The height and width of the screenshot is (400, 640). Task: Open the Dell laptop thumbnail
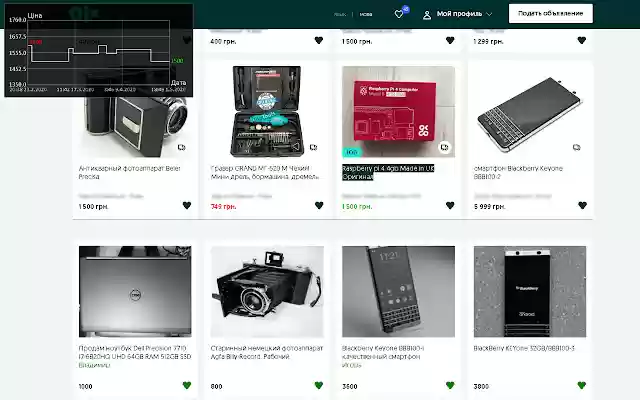135,291
